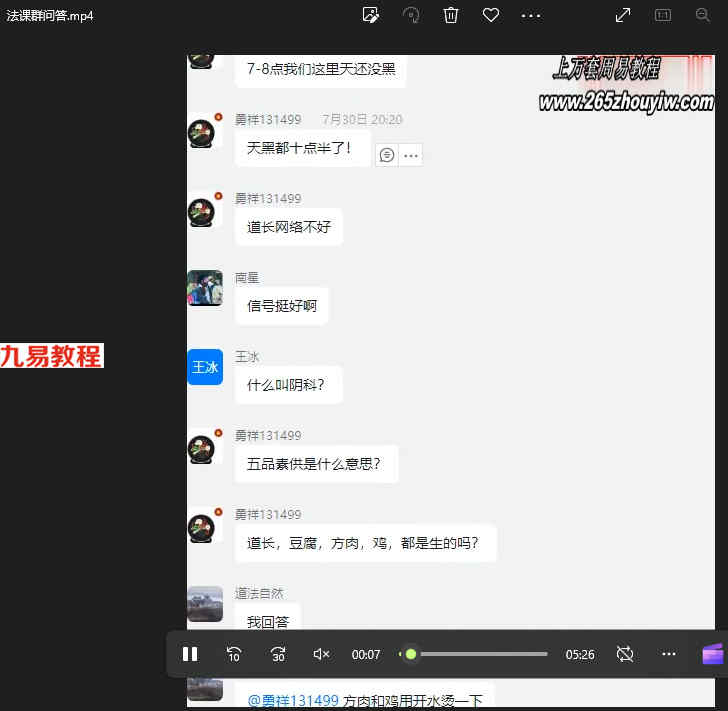
Task: Enter full screen with diagonal arrows icon
Action: point(623,15)
